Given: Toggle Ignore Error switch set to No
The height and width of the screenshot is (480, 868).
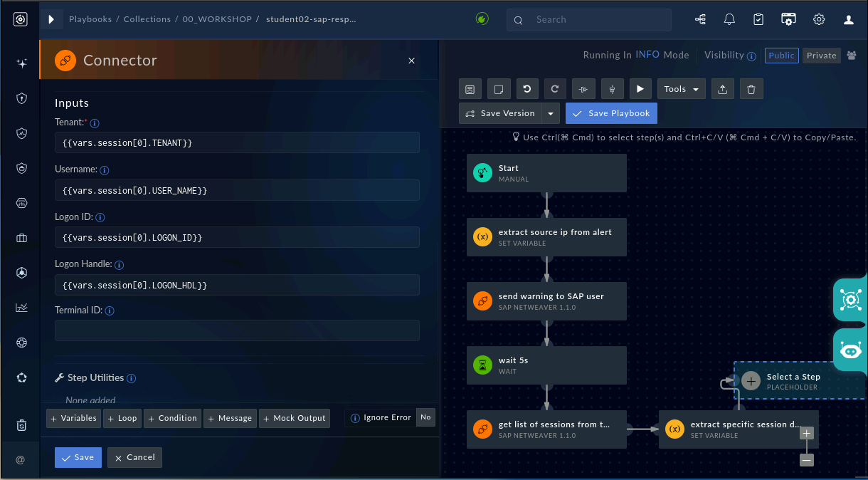Looking at the screenshot, I should [x=425, y=417].
